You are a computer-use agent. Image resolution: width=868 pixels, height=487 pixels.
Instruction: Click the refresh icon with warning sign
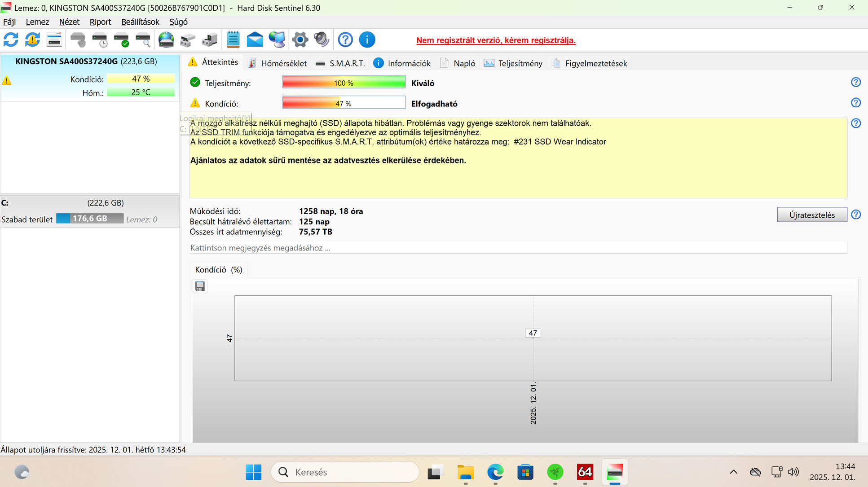coord(32,40)
